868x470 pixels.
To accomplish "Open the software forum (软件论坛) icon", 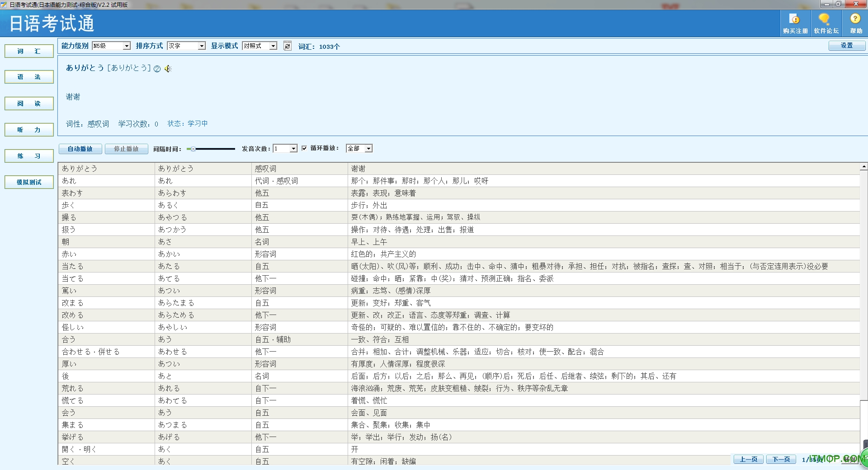I will coord(826,23).
